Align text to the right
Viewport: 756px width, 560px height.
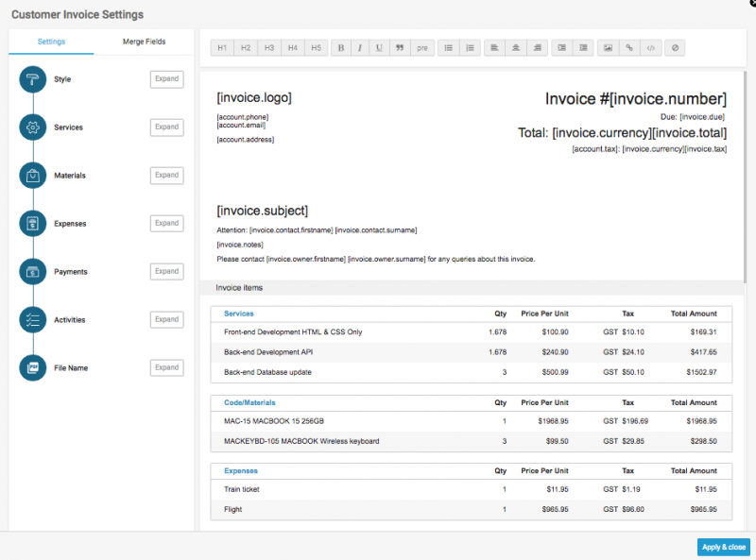(x=537, y=47)
